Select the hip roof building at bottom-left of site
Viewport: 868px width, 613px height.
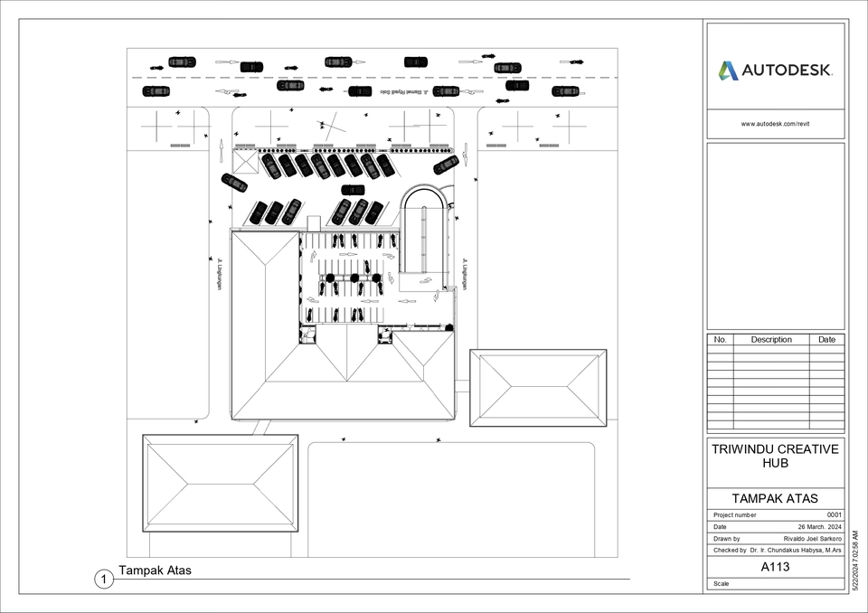point(221,484)
